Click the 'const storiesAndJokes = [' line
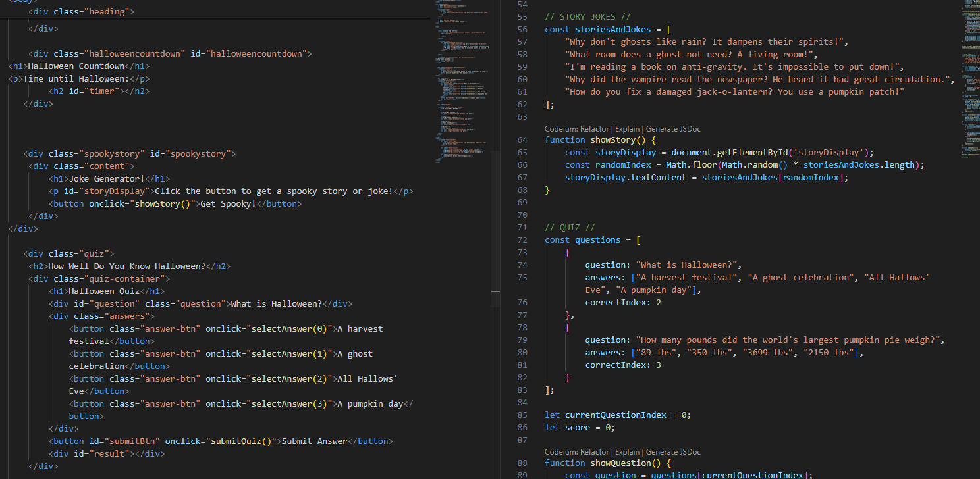Image resolution: width=980 pixels, height=479 pixels. click(608, 30)
